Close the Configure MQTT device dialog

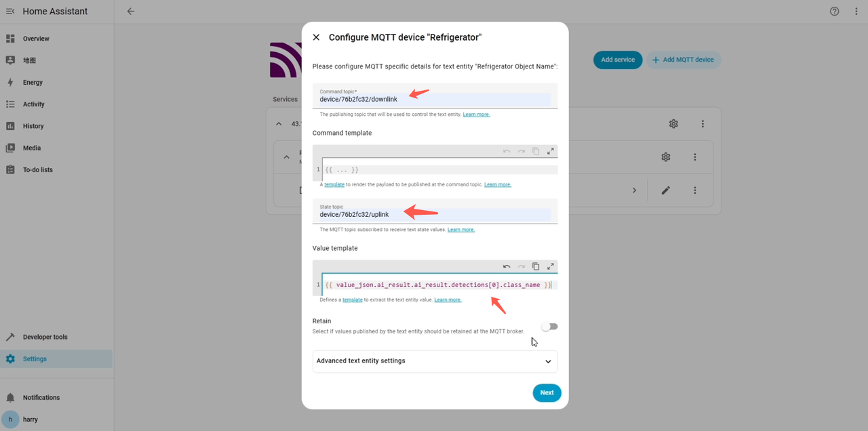316,37
